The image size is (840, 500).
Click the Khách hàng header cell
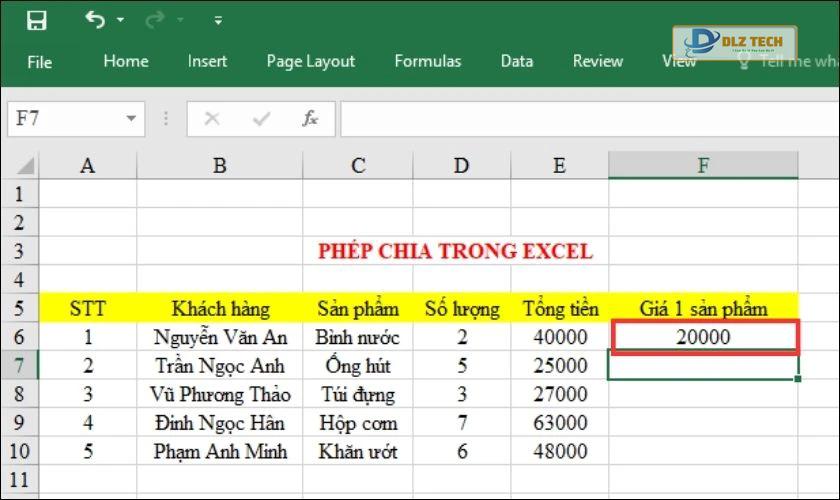pyautogui.click(x=220, y=308)
